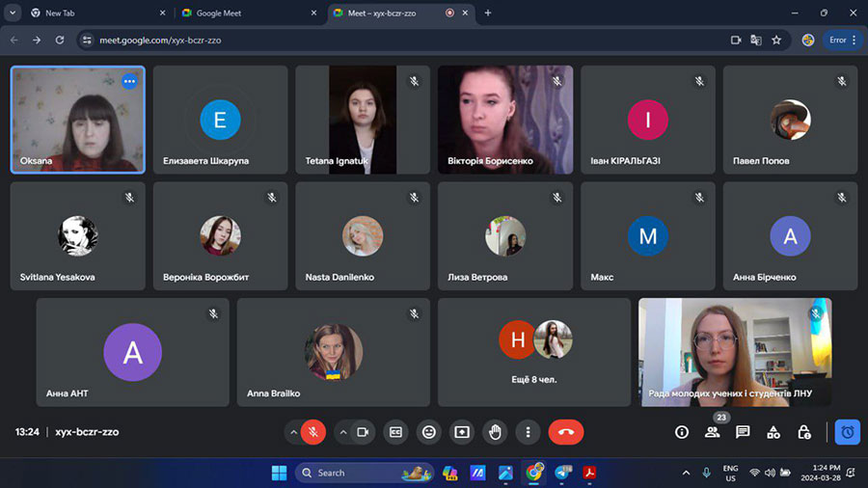This screenshot has height=488, width=868.
Task: Select Oksana's video tile
Action: click(x=77, y=120)
